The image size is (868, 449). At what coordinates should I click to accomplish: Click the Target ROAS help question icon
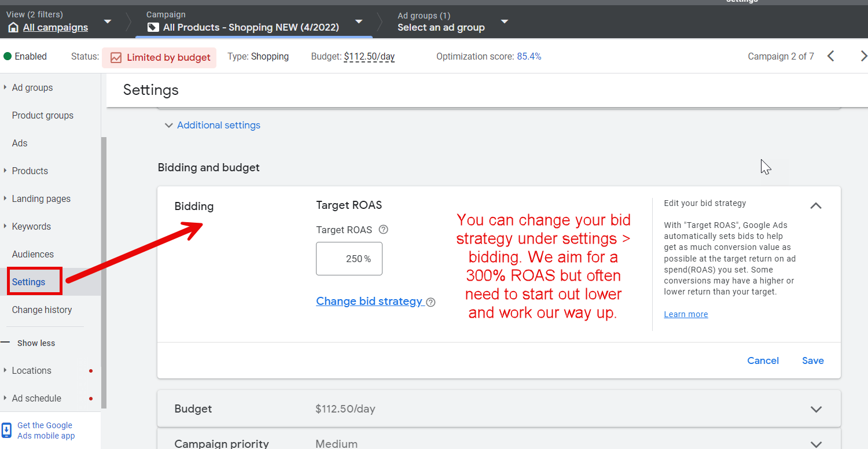(383, 230)
